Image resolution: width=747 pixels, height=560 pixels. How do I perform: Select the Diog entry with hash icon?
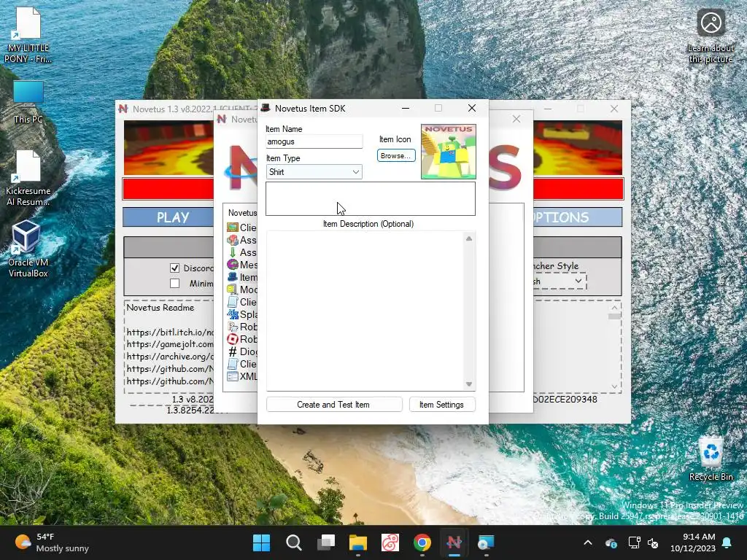pyautogui.click(x=242, y=351)
